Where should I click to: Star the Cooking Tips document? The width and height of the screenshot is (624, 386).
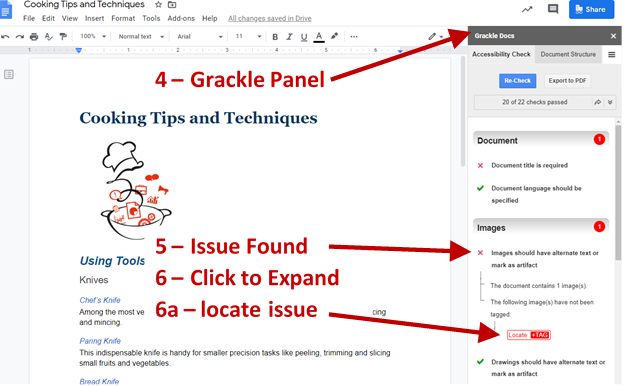(x=158, y=5)
